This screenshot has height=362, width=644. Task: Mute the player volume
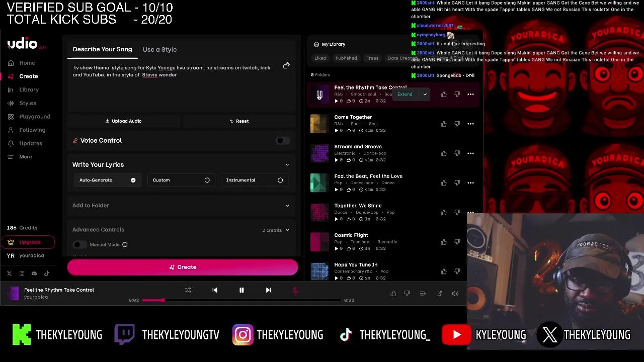pos(455,294)
